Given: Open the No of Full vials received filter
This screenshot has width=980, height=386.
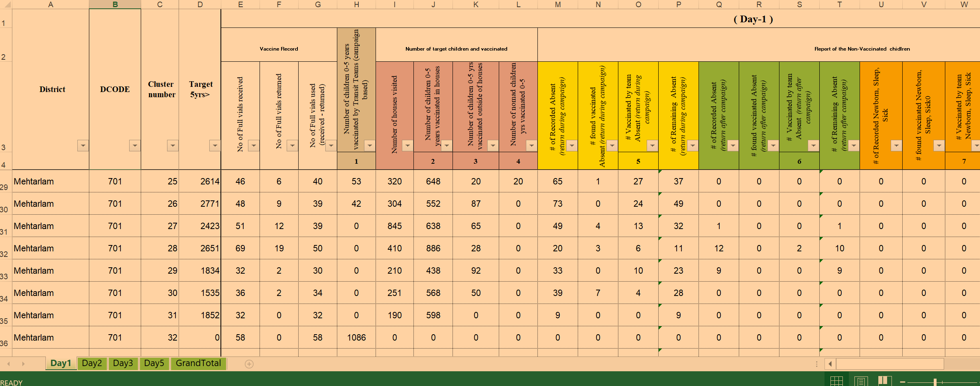Looking at the screenshot, I should [x=254, y=146].
